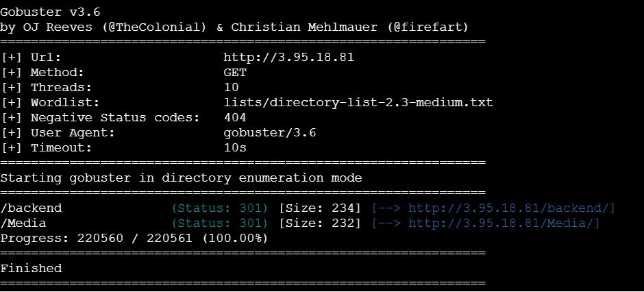Click the Status: 301 text for /Media
The image size is (644, 292).
220,224
